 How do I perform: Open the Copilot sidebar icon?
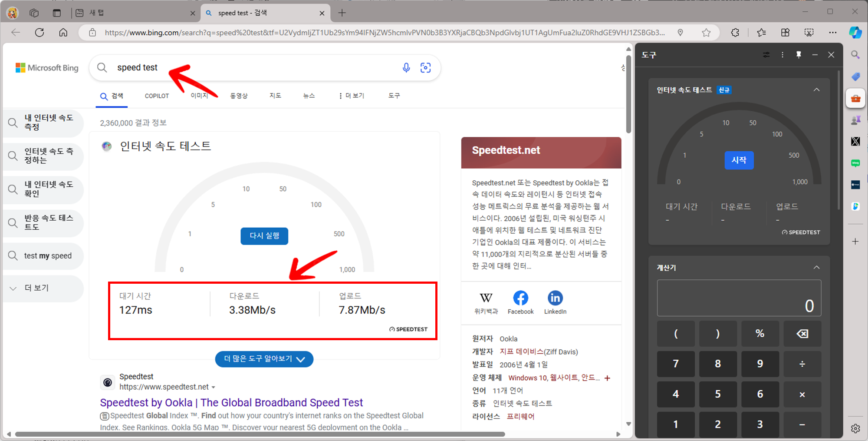(x=855, y=33)
